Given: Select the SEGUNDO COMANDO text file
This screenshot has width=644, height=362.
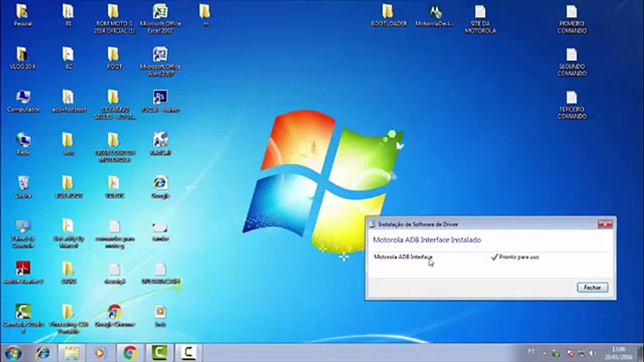Looking at the screenshot, I should click(x=572, y=62).
